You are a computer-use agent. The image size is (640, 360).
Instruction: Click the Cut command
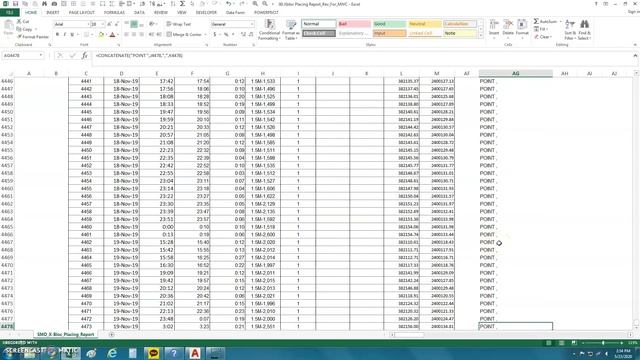pyautogui.click(x=23, y=21)
